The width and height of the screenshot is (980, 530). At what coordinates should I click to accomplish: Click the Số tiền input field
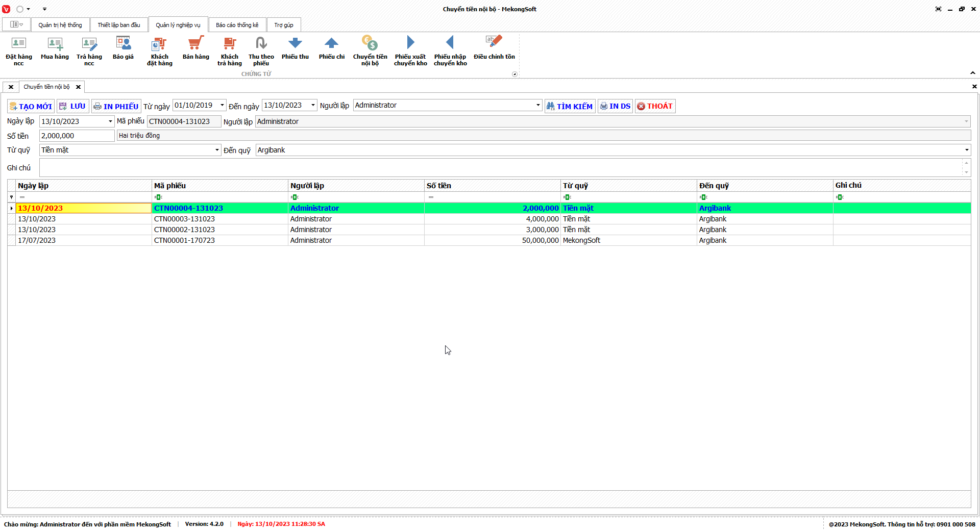click(x=77, y=136)
